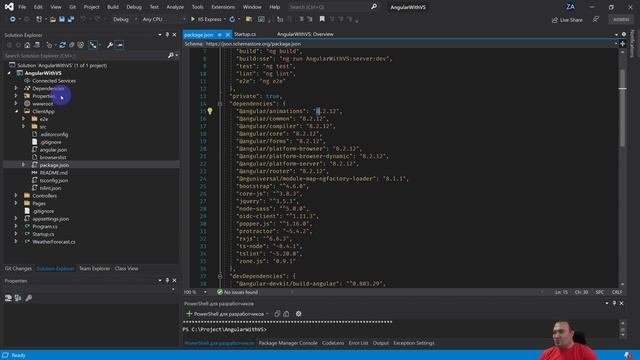The image size is (640, 360).
Task: Switch to the Startup.cs tab
Action: (245, 34)
